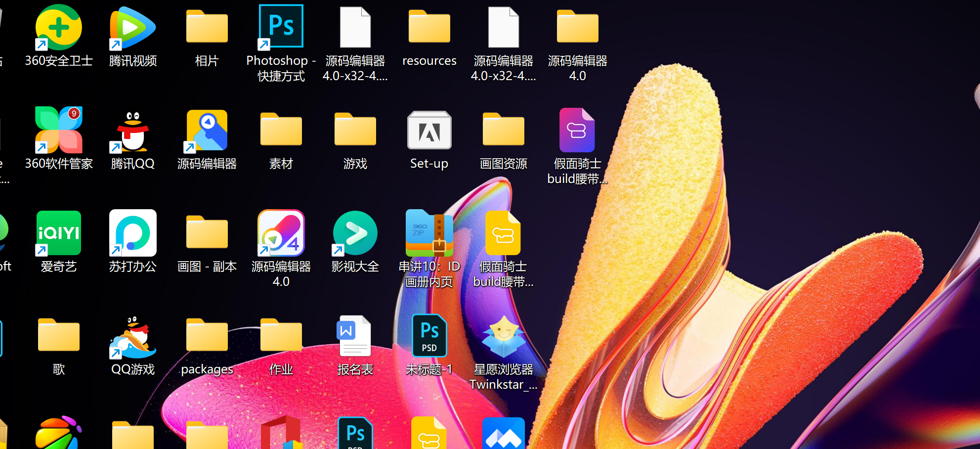980x449 pixels.
Task: Launch the 爱奇艺 iQIYI shortcut
Action: click(x=59, y=233)
